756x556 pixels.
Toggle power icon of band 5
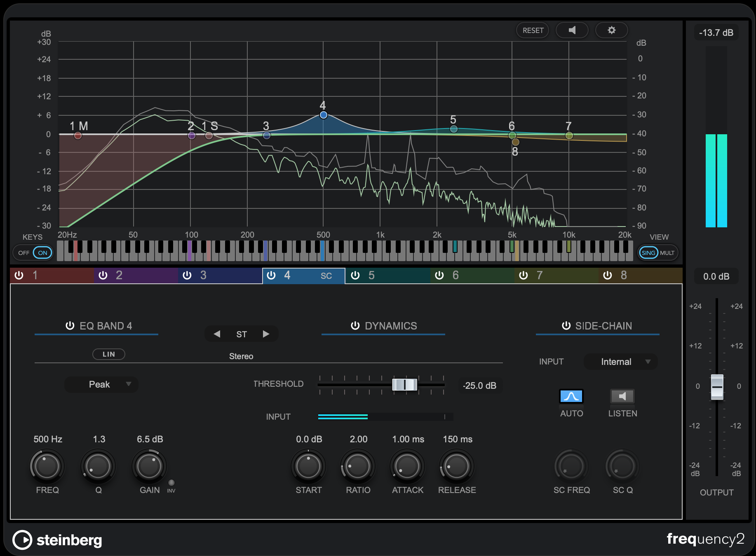point(355,275)
